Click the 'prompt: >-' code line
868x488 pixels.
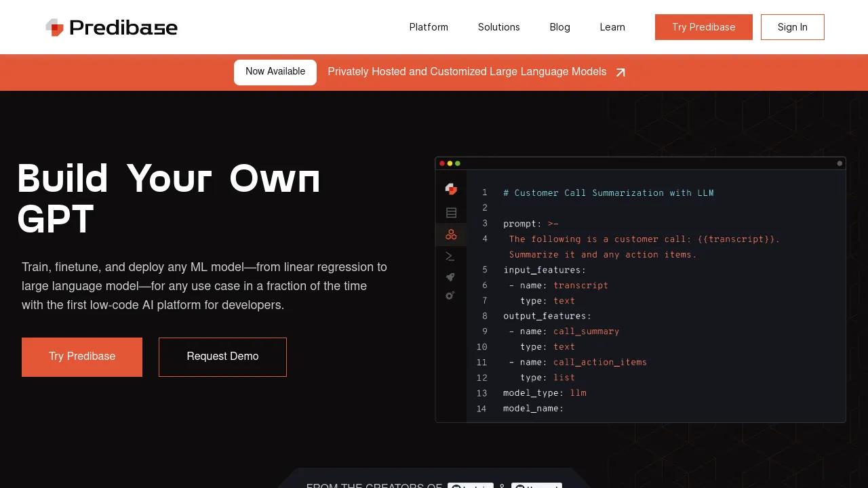coord(531,224)
